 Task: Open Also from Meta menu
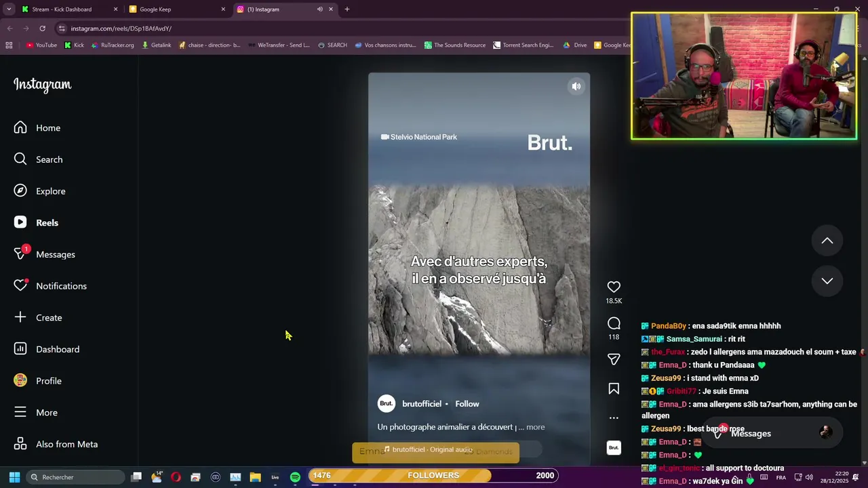(56, 444)
